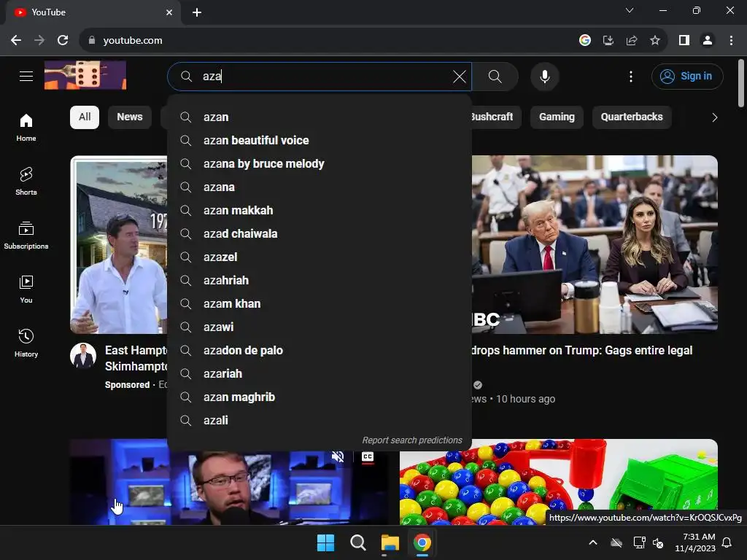Click the YouTube doodle logo
Image resolution: width=747 pixels, height=560 pixels.
[85, 75]
